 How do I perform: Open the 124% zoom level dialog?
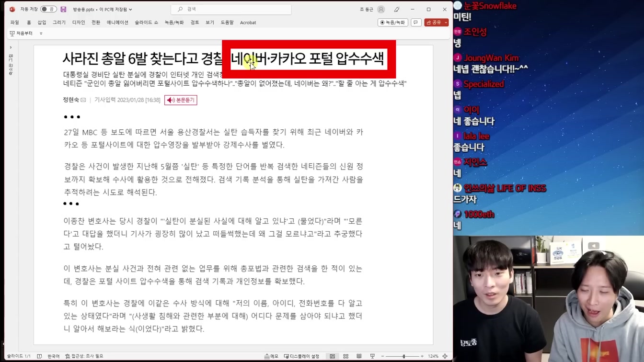tap(433, 356)
